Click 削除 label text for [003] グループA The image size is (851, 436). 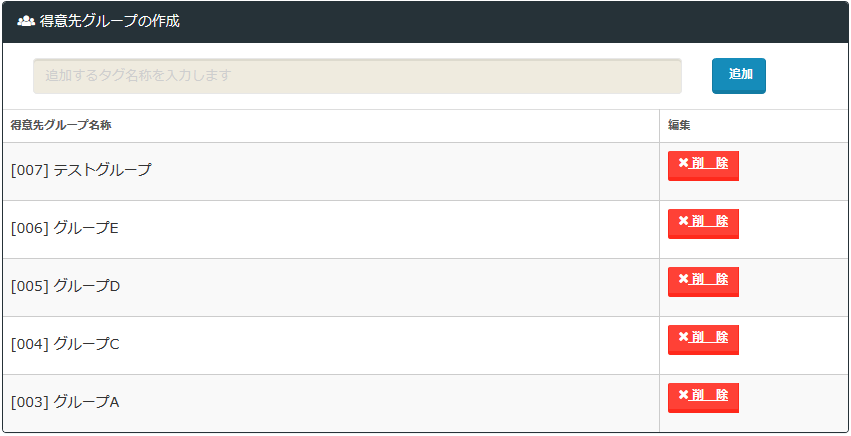tap(709, 395)
